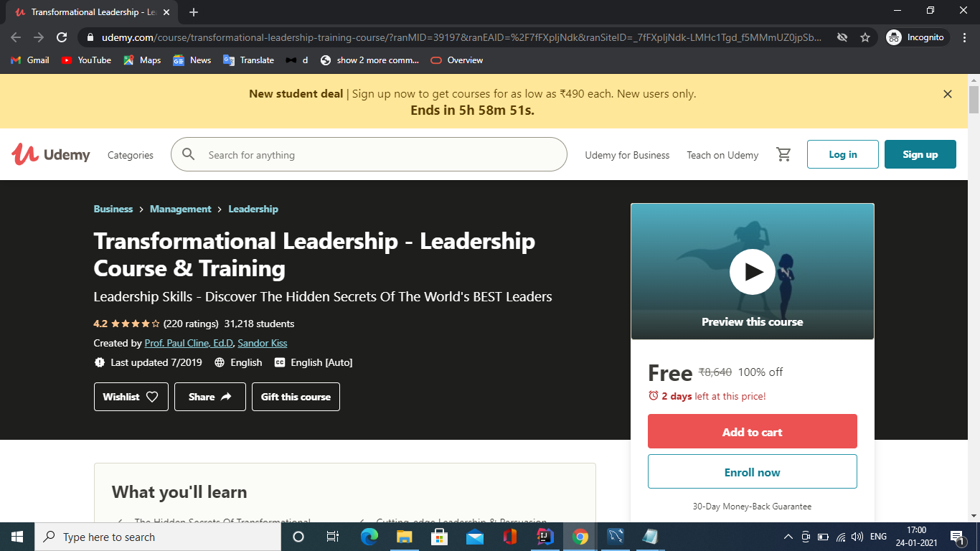Click the Teach on Udemy link
Viewport: 980px width, 551px height.
click(x=722, y=155)
